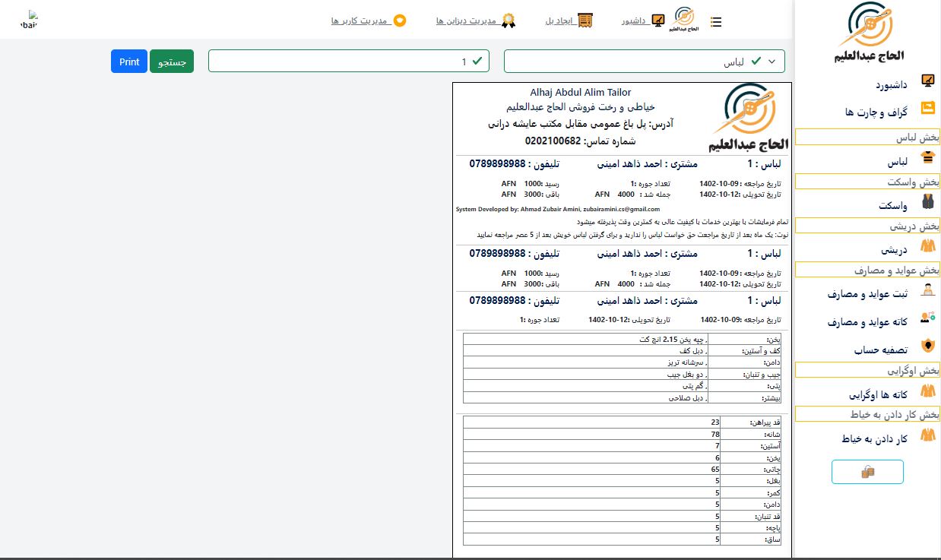Click the award ribbon icon for مدیریت دیزاین ها
This screenshot has height=560, width=941.
(x=509, y=21)
